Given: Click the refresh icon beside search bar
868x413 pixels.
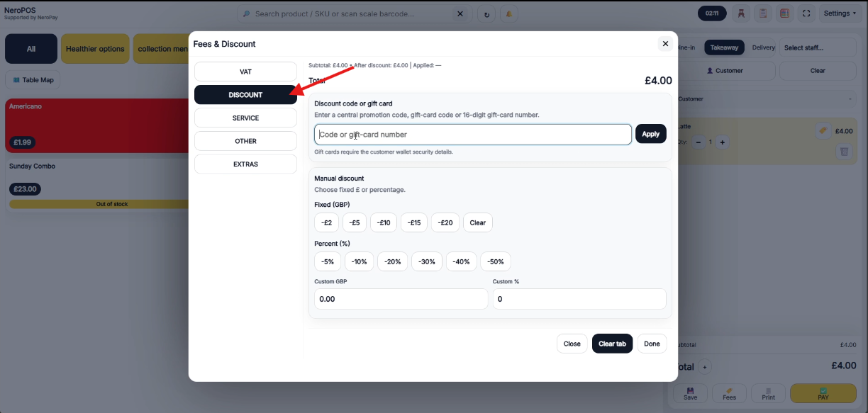Looking at the screenshot, I should [486, 13].
